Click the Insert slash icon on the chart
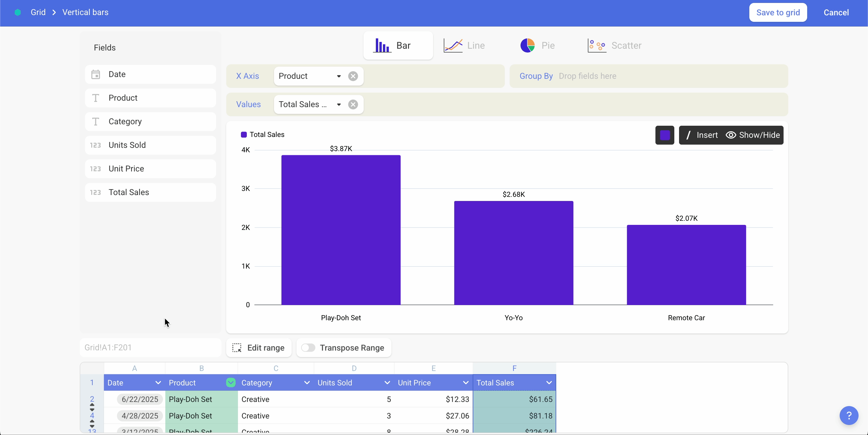Image resolution: width=868 pixels, height=435 pixels. click(688, 135)
